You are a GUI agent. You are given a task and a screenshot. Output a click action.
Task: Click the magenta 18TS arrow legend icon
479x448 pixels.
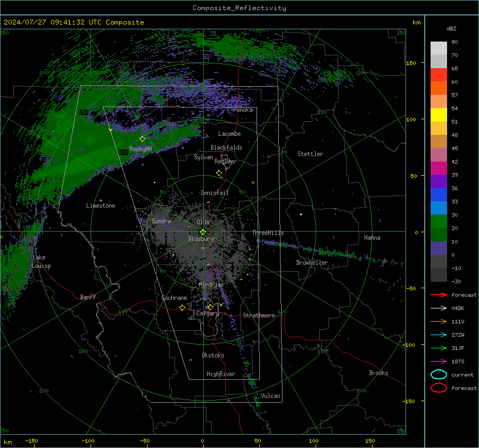click(x=439, y=362)
